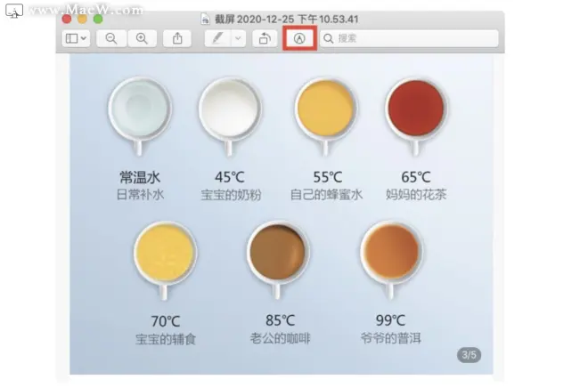Click the yellow minimize window button
588x388 pixels.
point(82,19)
